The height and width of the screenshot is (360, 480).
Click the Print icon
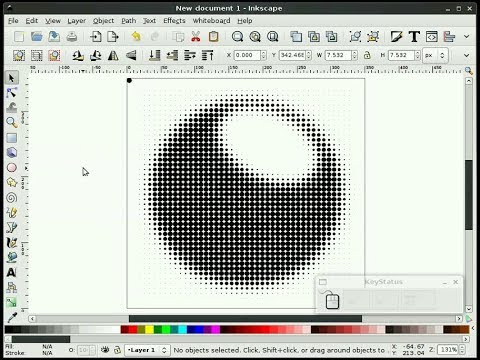(x=72, y=36)
